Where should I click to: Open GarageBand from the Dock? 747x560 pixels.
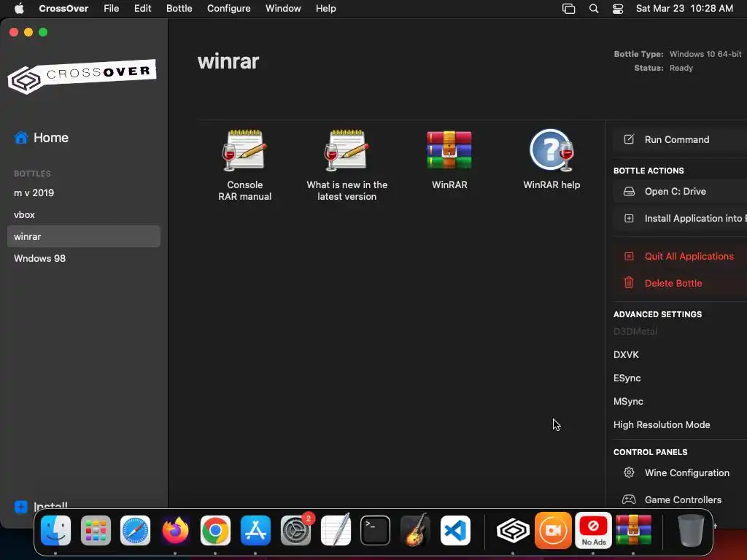pyautogui.click(x=415, y=530)
